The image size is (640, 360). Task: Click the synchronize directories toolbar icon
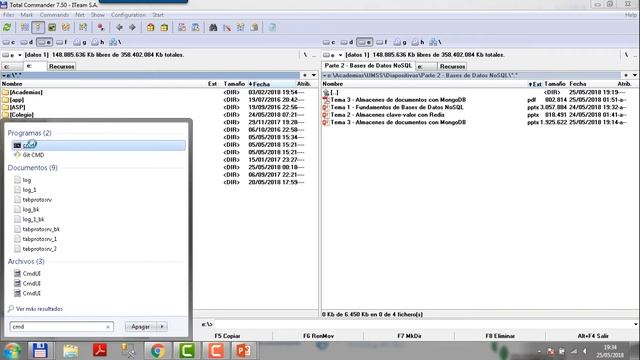point(240,27)
